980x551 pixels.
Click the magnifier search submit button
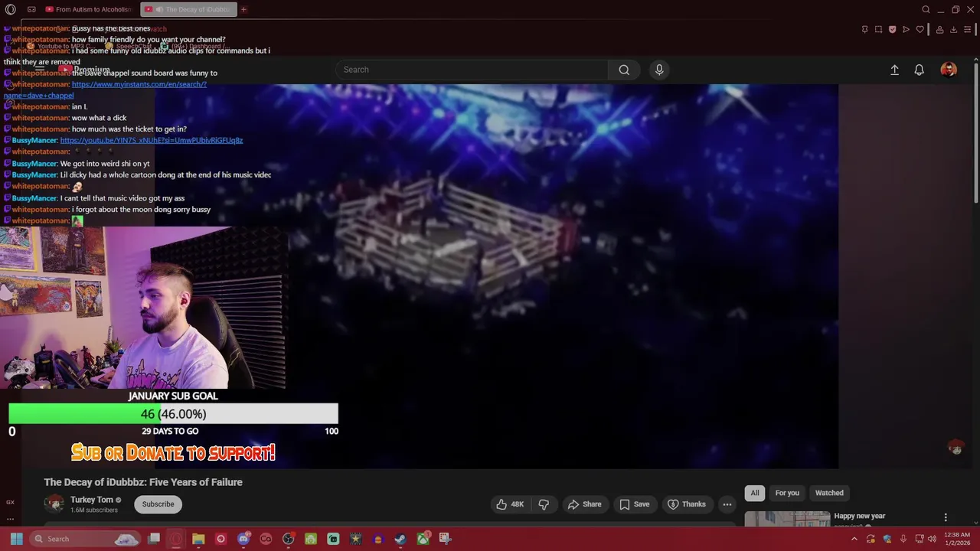[624, 70]
